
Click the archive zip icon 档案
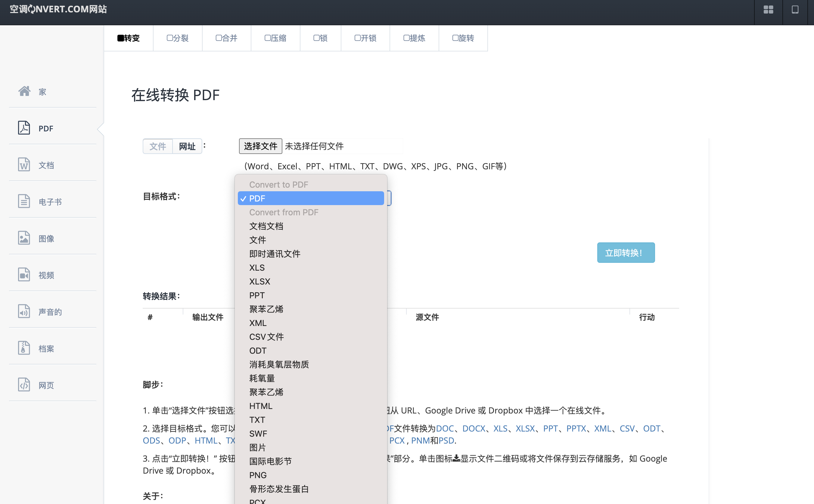point(24,348)
